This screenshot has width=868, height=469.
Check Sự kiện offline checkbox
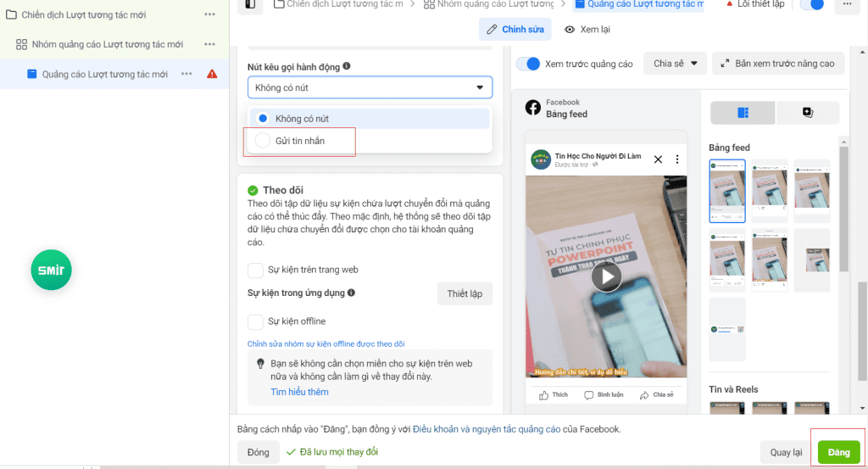tap(255, 321)
